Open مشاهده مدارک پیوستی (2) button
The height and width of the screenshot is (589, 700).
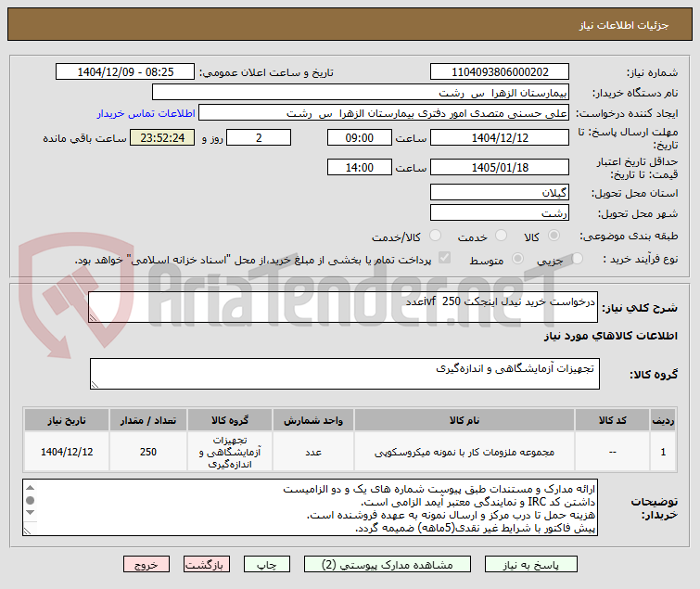(387, 565)
